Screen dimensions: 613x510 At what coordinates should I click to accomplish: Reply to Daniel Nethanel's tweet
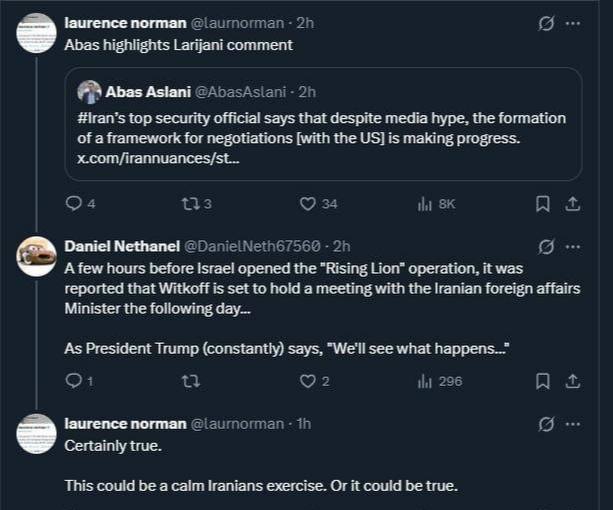point(73,380)
